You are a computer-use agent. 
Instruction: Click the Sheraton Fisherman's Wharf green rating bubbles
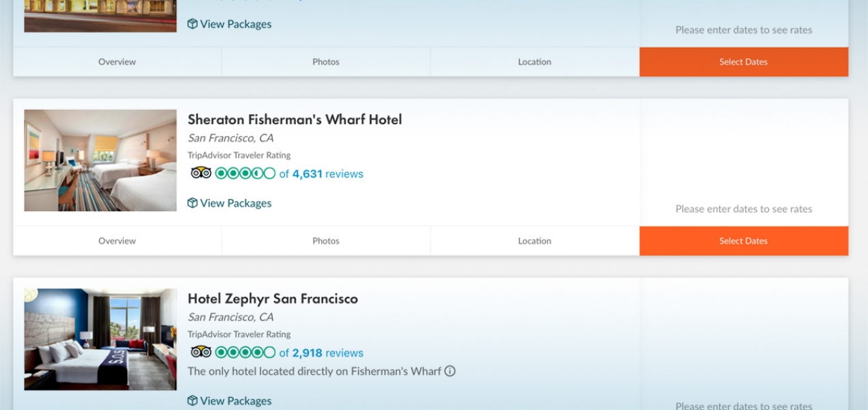[245, 174]
